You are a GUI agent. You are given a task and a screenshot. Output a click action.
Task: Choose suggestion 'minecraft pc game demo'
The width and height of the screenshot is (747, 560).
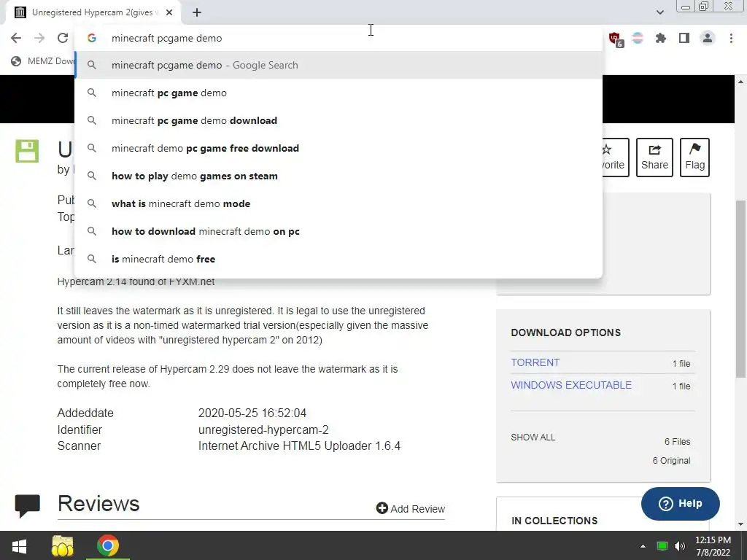338,93
